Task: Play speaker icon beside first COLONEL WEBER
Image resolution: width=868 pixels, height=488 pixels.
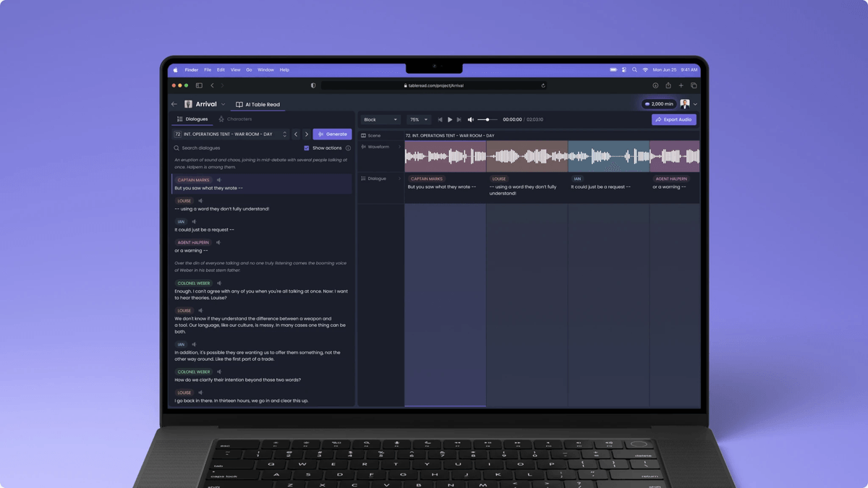Action: pyautogui.click(x=219, y=283)
